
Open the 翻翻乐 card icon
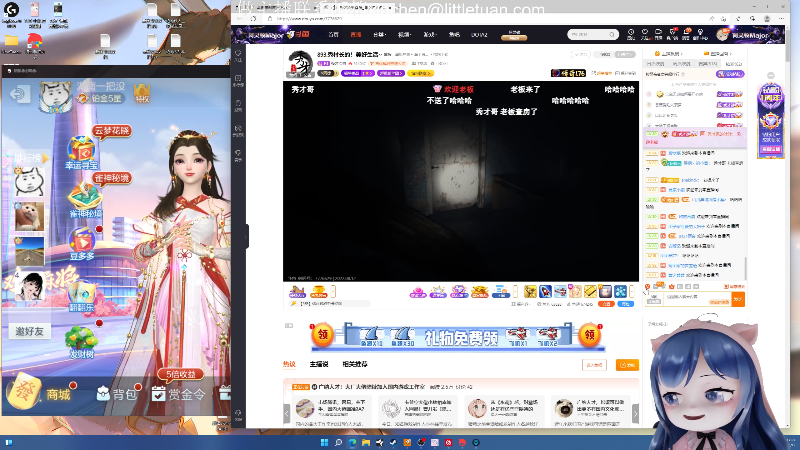click(x=82, y=297)
